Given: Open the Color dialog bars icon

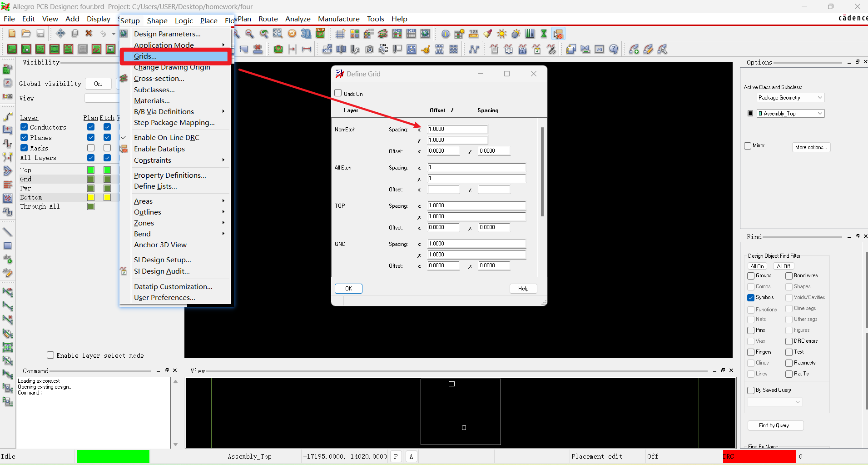Looking at the screenshot, I should tap(530, 34).
